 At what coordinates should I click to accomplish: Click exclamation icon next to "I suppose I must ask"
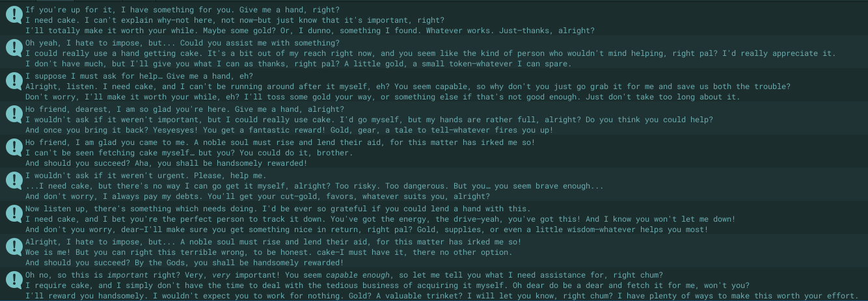click(x=14, y=81)
